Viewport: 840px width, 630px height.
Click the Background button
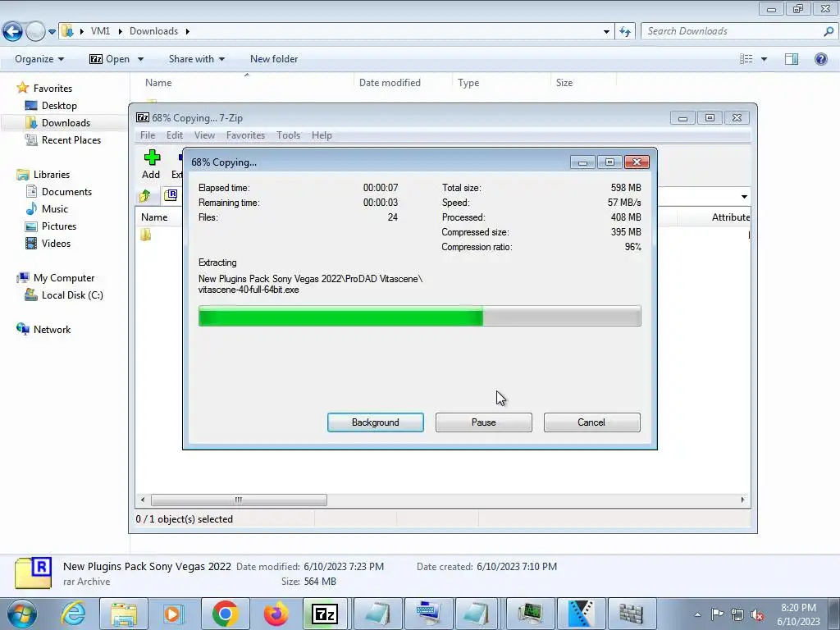tap(376, 422)
